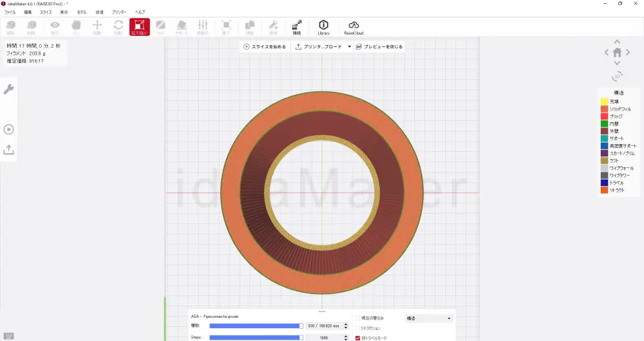Image resolution: width=644 pixels, height=341 pixels.
Task: Open the wrench settings icon on left sidebar
Action: click(9, 89)
